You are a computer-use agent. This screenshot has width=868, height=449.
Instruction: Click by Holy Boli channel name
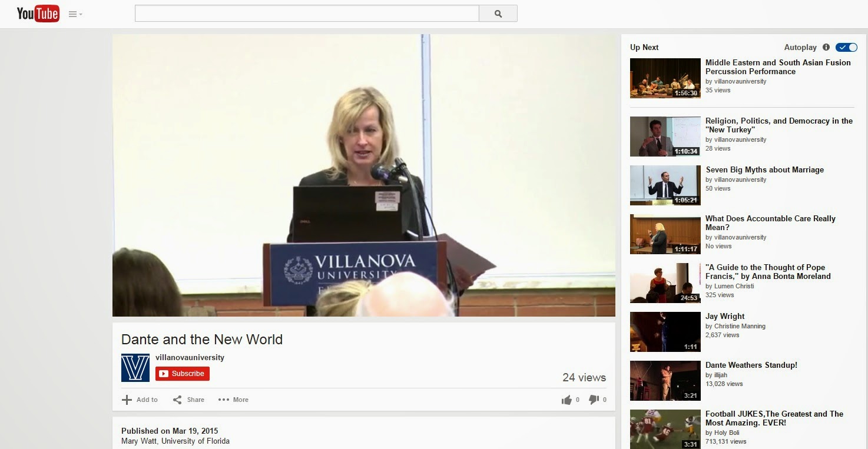tap(723, 433)
